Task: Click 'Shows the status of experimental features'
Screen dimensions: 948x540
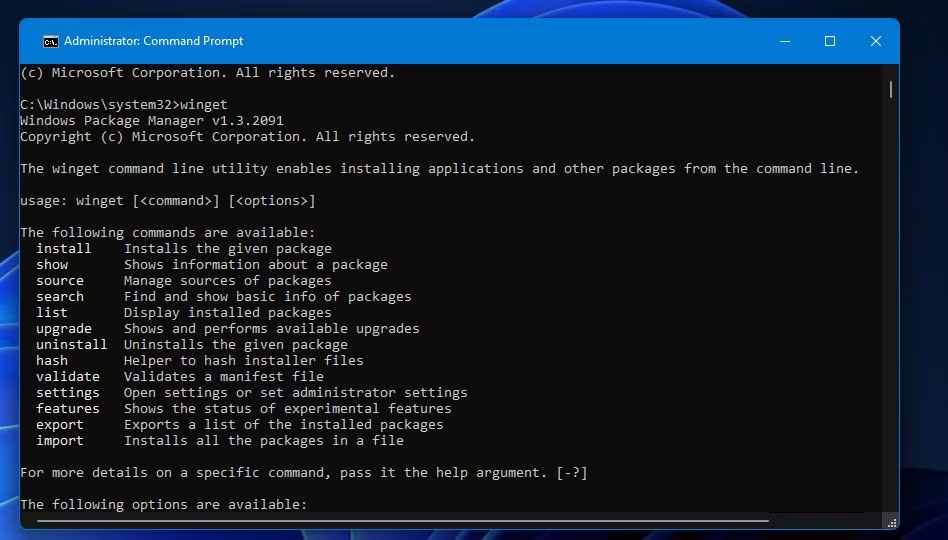Action: pyautogui.click(x=288, y=409)
